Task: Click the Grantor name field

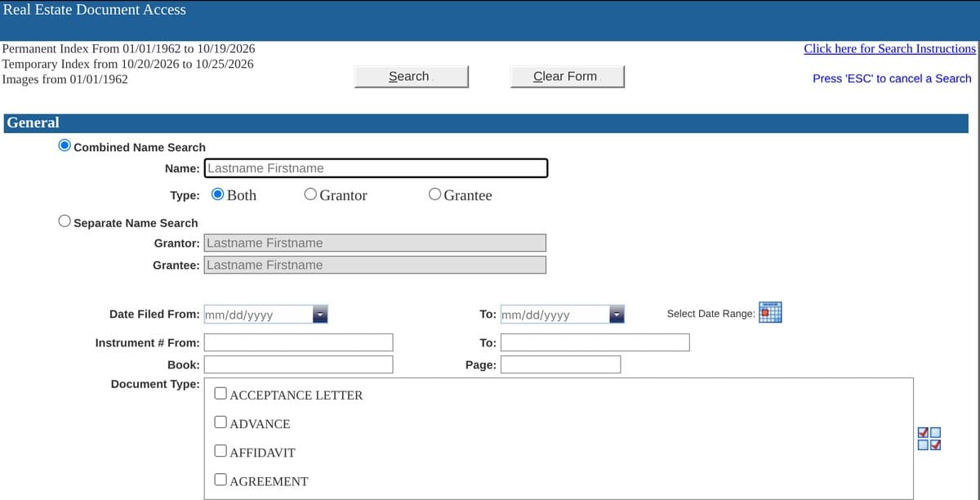Action: [375, 243]
